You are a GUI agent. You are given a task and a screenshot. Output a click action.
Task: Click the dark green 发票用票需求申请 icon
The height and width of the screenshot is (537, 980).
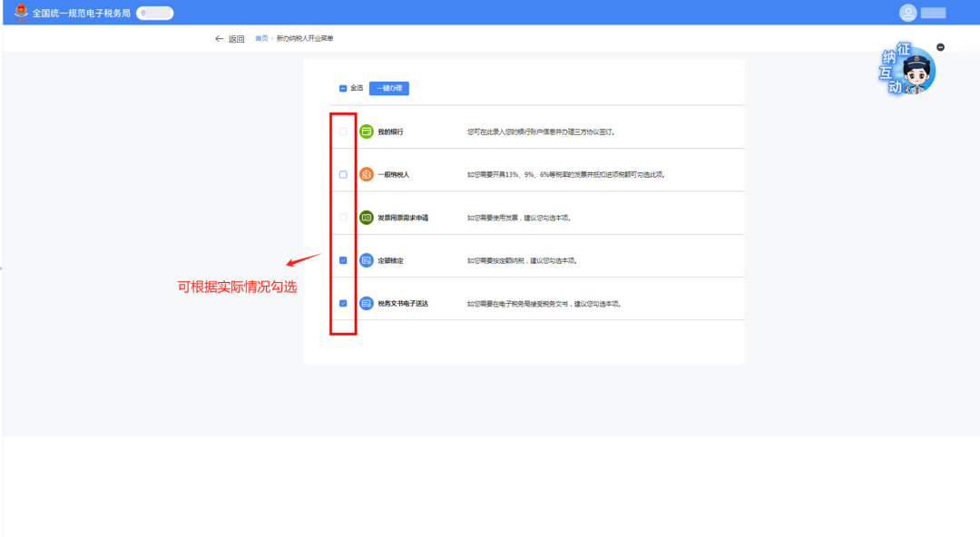[367, 218]
